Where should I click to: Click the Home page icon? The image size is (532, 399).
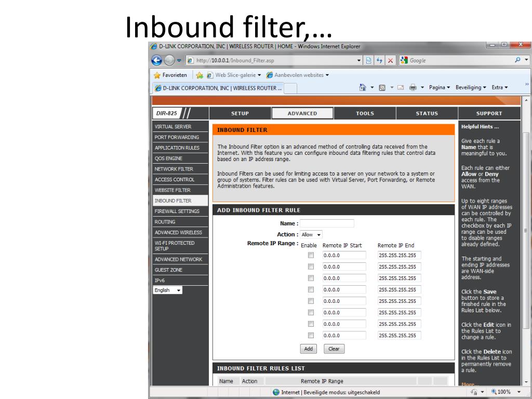point(362,87)
